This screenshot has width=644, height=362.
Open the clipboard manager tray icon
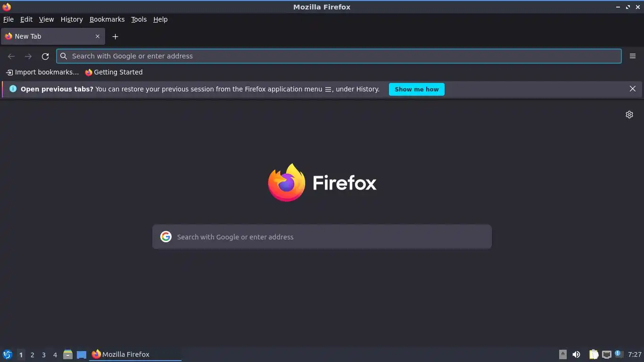[594, 354]
